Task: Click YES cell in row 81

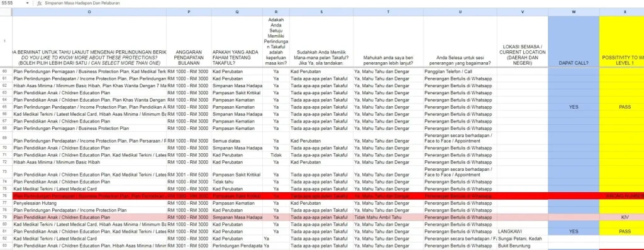Action: pos(574,232)
